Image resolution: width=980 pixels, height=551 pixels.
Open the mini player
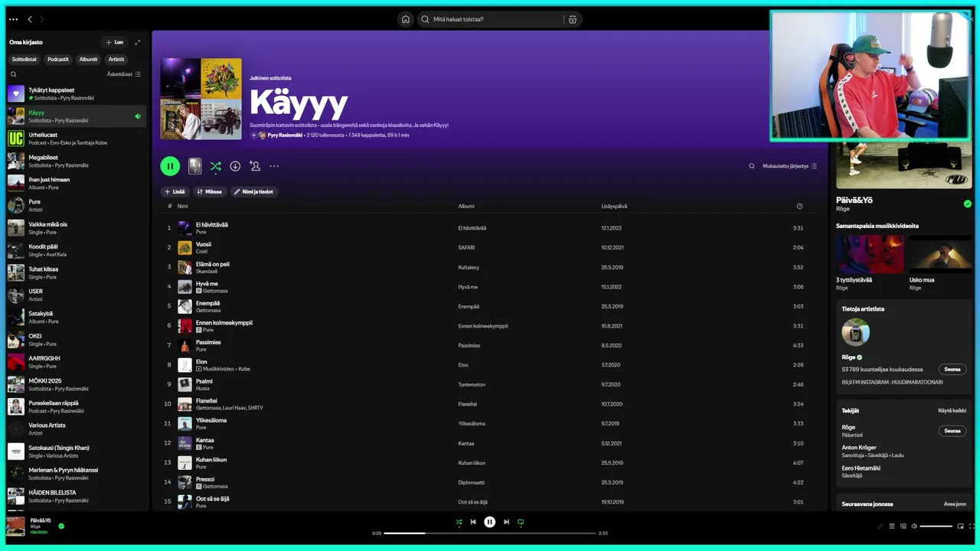click(x=960, y=527)
